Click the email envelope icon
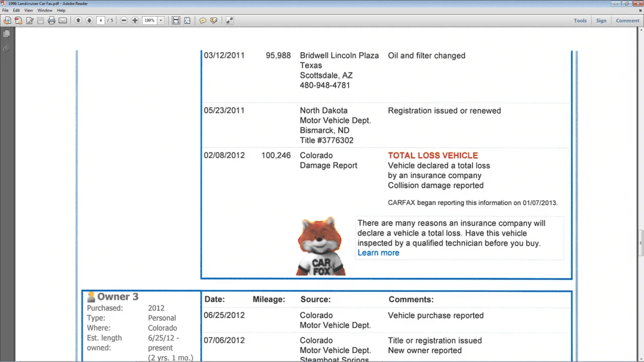The width and height of the screenshot is (644, 362). (x=63, y=21)
